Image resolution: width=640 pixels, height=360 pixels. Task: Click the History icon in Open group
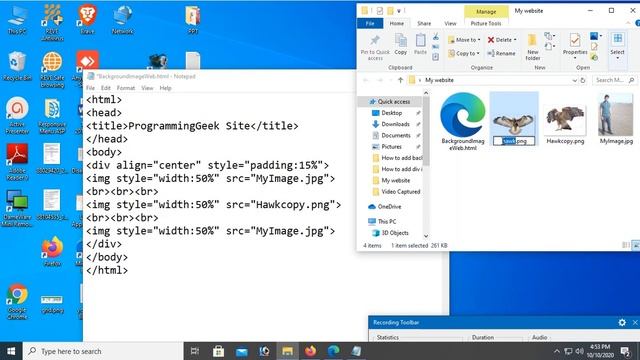click(594, 58)
